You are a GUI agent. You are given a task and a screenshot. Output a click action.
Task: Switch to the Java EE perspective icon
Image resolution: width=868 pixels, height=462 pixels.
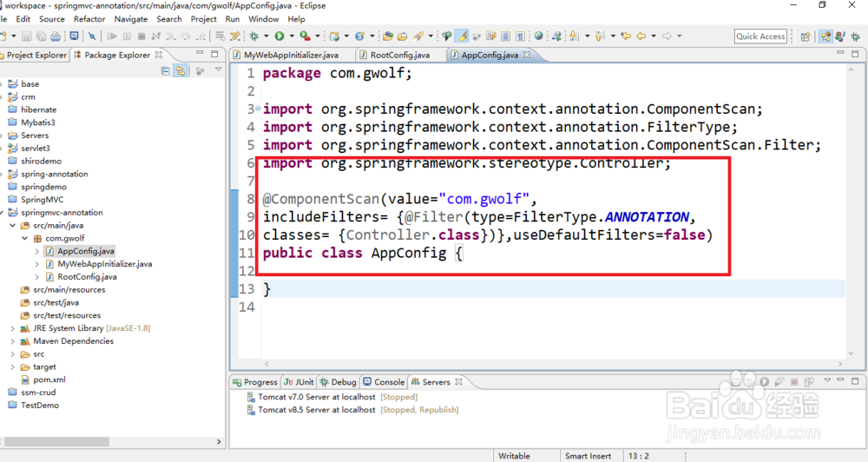coord(826,36)
